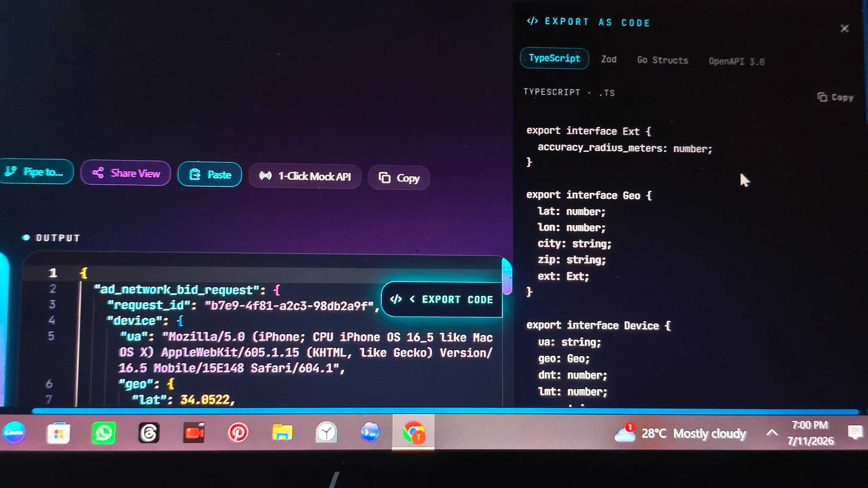
Task: Copy TypeScript code in export panel
Action: point(835,97)
